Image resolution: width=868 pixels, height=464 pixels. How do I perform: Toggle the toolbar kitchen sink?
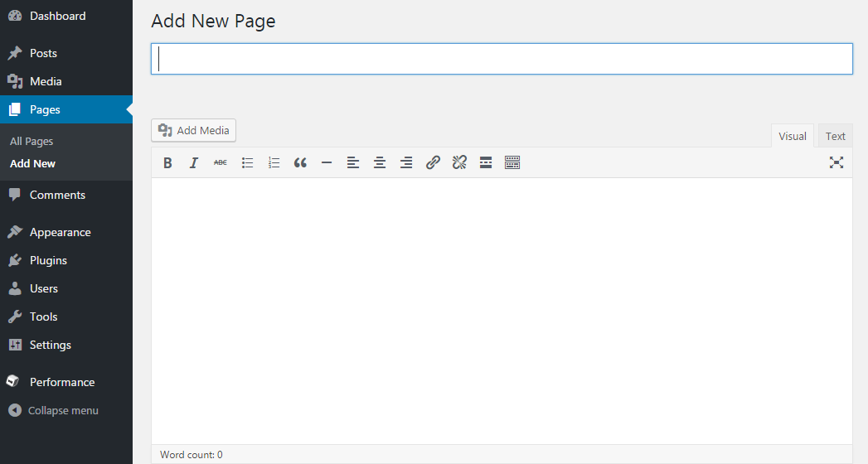point(512,162)
